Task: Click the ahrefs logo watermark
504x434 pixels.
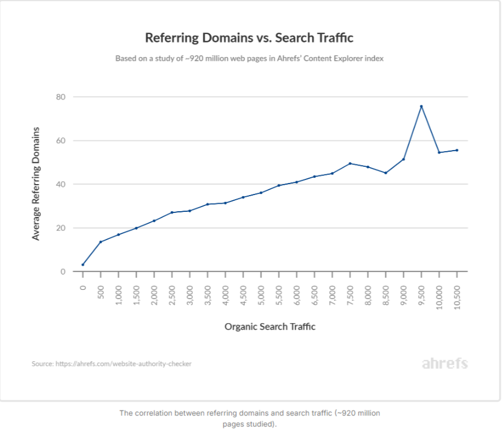Action: point(445,363)
